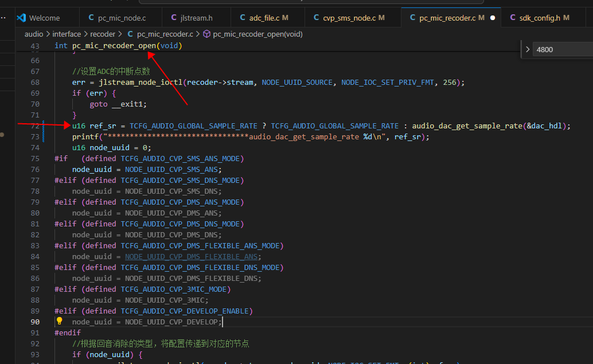This screenshot has width=593, height=364.
Task: Click the find input containing 4800
Action: 563,49
